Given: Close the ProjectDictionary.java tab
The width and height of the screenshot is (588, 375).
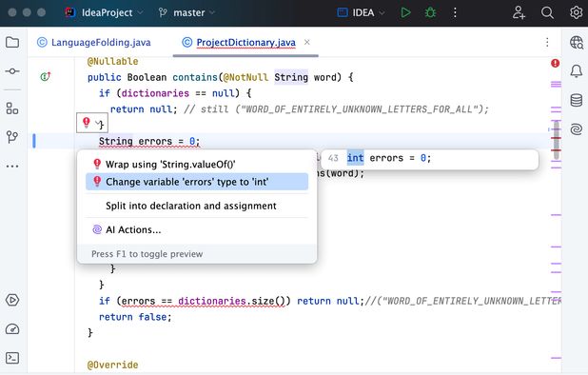Looking at the screenshot, I should click(x=307, y=42).
